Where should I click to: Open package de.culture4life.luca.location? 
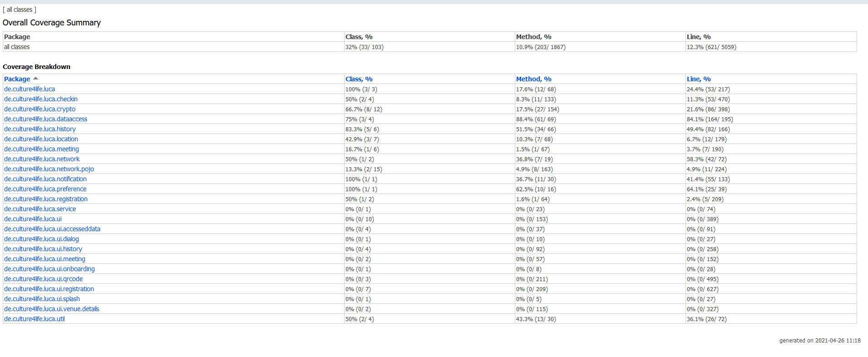click(x=41, y=139)
